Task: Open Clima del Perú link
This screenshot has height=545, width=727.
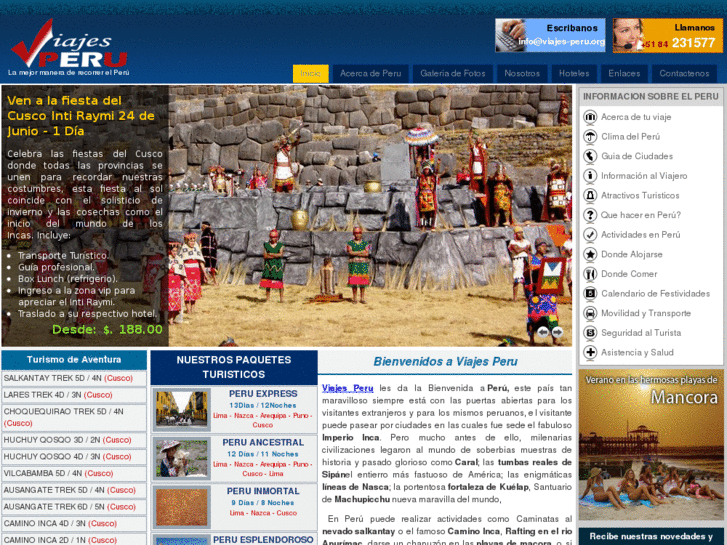Action: (x=631, y=136)
